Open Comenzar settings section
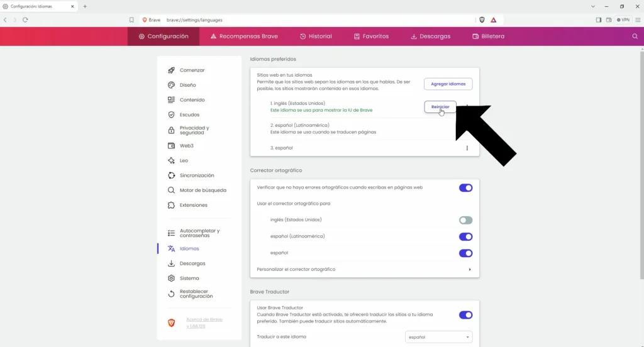Image resolution: width=644 pixels, height=347 pixels. [x=192, y=70]
